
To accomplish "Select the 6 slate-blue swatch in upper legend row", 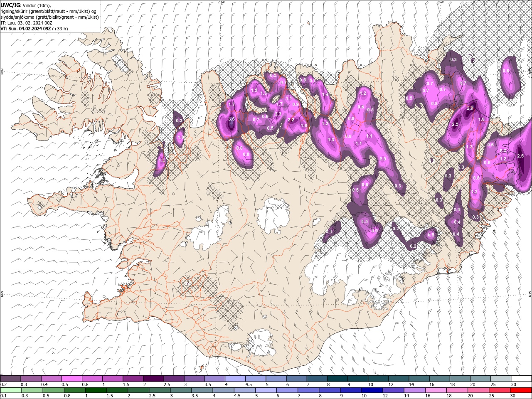I will click(x=296, y=379).
